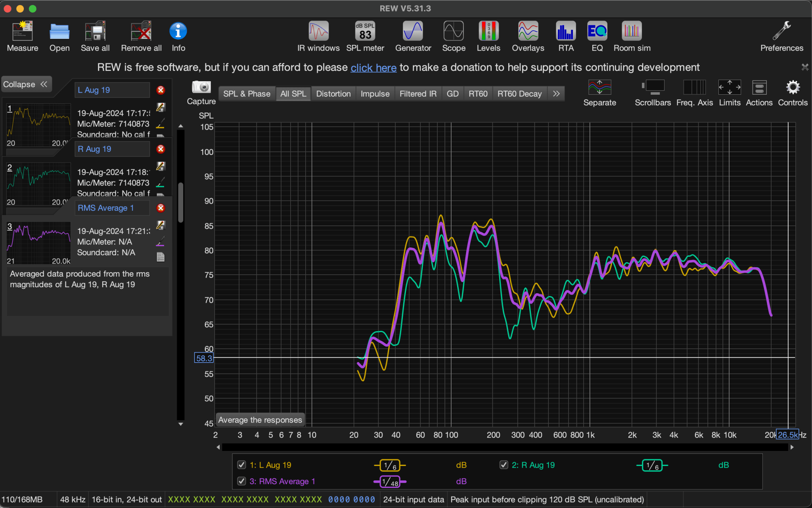This screenshot has height=508, width=812.
Task: Switch to the Distortion tab
Action: 333,94
